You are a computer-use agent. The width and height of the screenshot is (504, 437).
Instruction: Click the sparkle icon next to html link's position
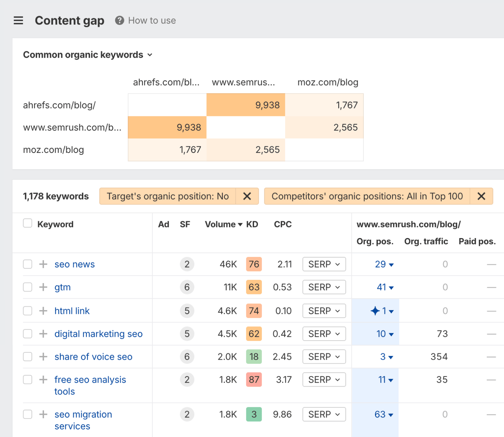click(375, 311)
